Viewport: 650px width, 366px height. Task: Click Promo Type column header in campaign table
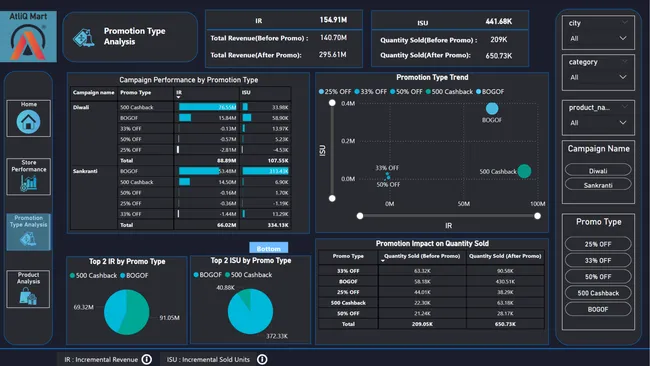[136, 92]
